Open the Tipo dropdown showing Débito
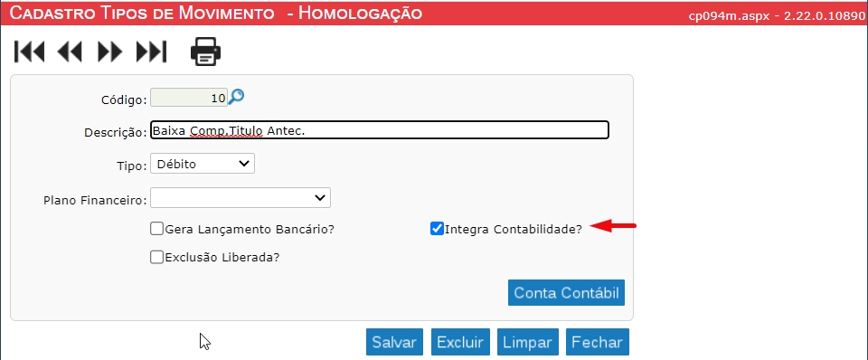This screenshot has width=868, height=360. coord(203,164)
